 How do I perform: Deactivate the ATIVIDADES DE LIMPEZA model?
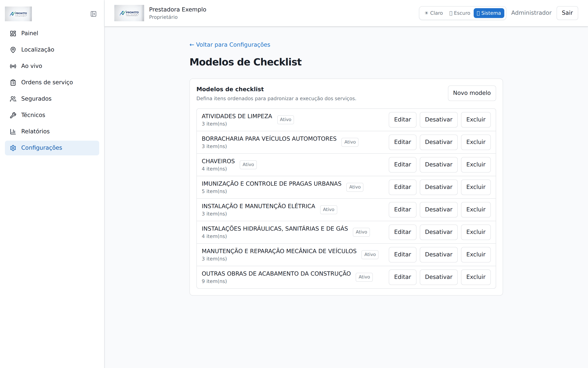click(439, 120)
